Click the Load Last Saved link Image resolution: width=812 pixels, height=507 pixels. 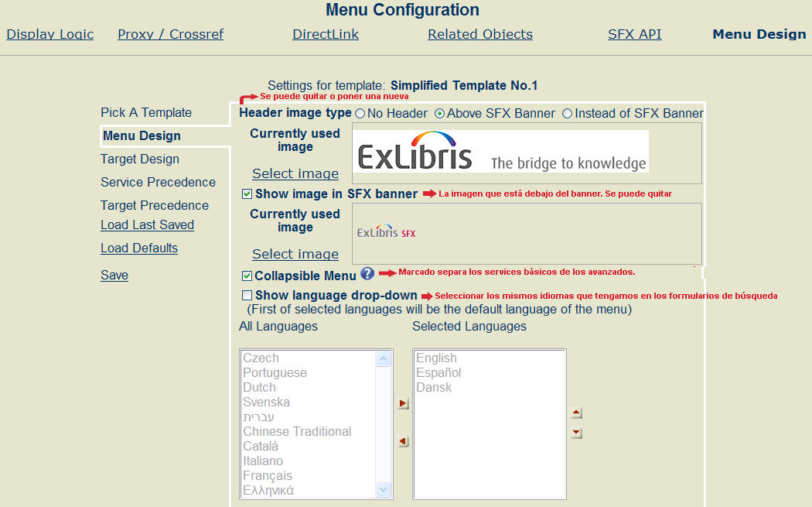click(147, 225)
